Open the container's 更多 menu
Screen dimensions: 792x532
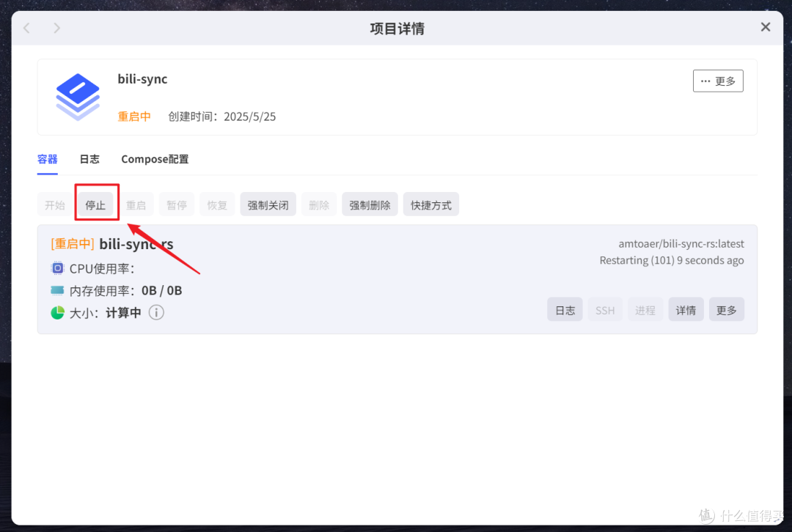point(726,309)
